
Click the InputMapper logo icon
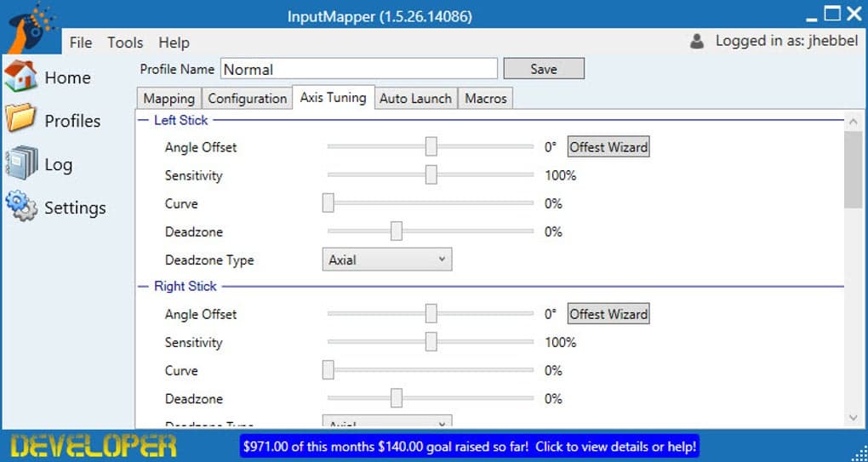[31, 28]
